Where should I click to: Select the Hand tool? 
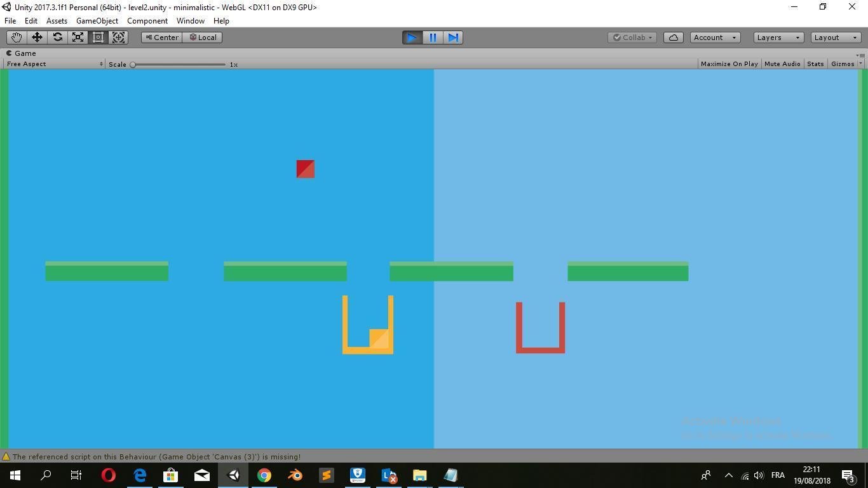click(16, 37)
